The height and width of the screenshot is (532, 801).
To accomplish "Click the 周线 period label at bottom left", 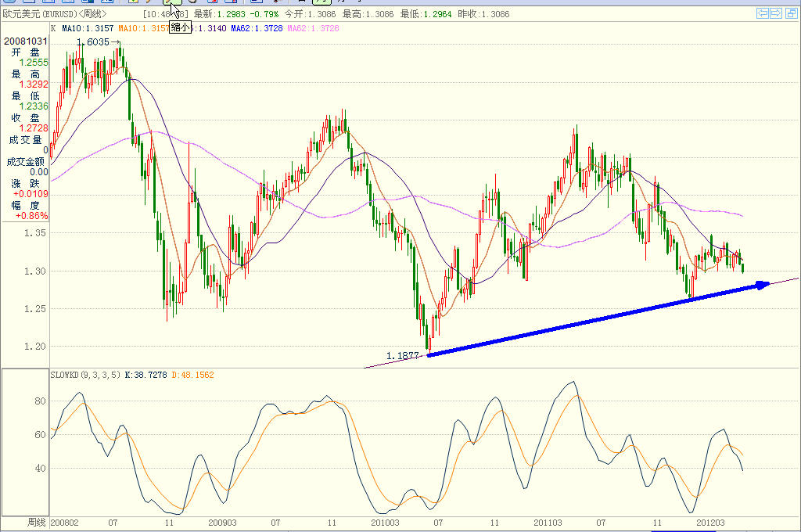I will pos(36,523).
